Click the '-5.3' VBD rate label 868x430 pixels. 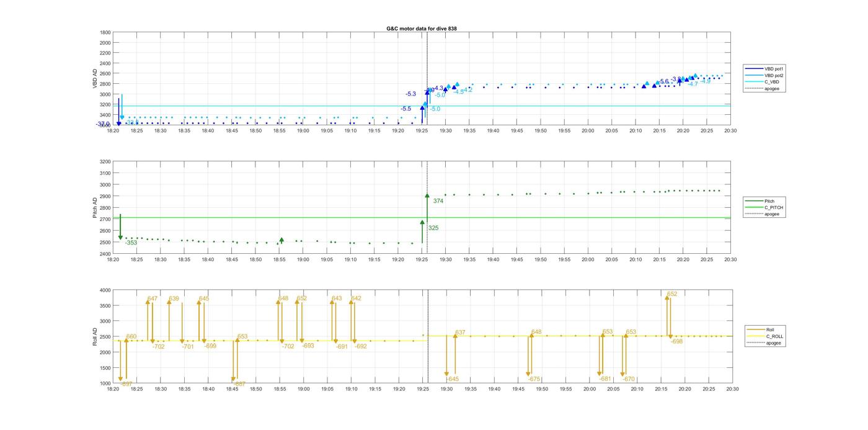tap(410, 94)
